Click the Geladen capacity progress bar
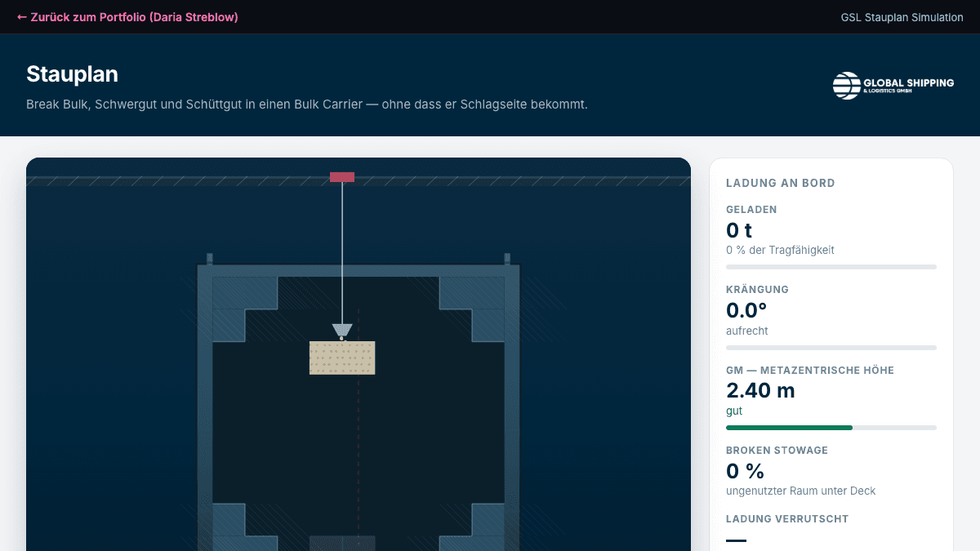 [x=831, y=267]
